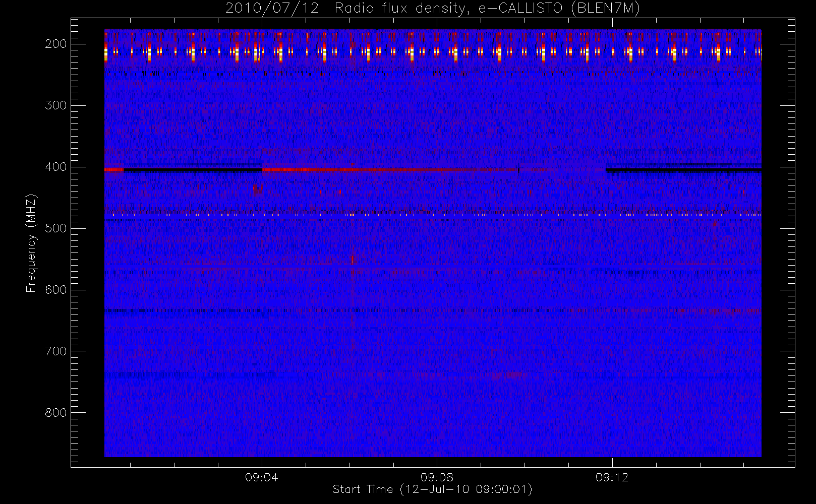Click the 09:04 time tick label
816x504 pixels.
(x=261, y=477)
